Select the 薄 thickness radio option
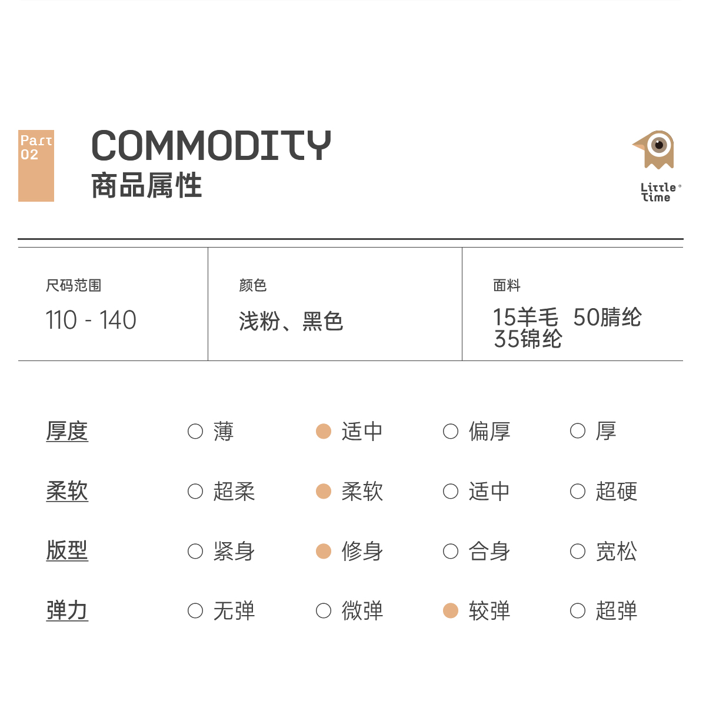 [x=195, y=432]
